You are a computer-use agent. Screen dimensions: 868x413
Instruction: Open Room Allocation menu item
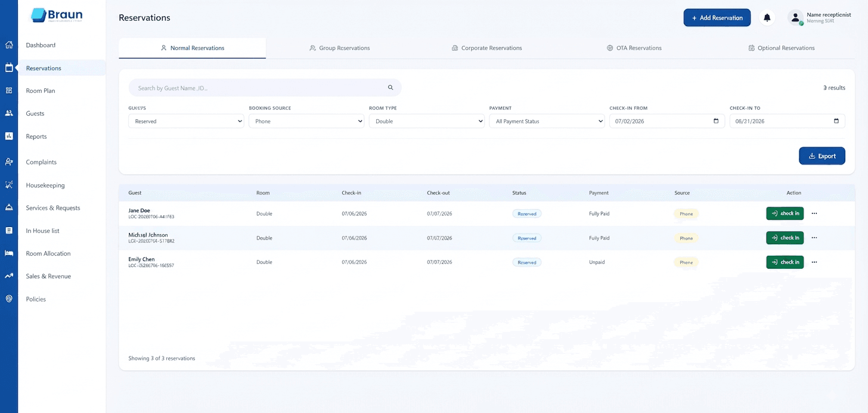pyautogui.click(x=48, y=253)
